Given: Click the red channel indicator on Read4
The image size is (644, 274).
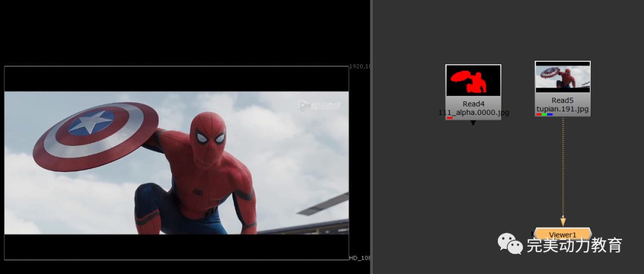Looking at the screenshot, I should coord(450,118).
